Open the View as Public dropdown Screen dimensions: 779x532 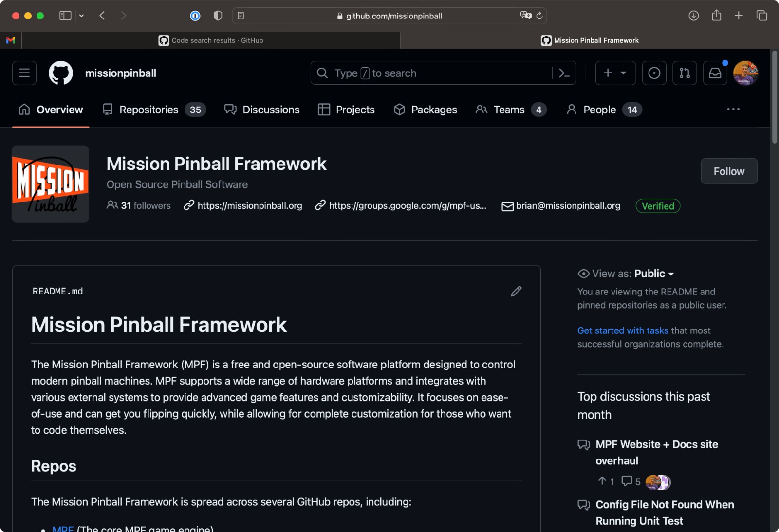click(653, 274)
